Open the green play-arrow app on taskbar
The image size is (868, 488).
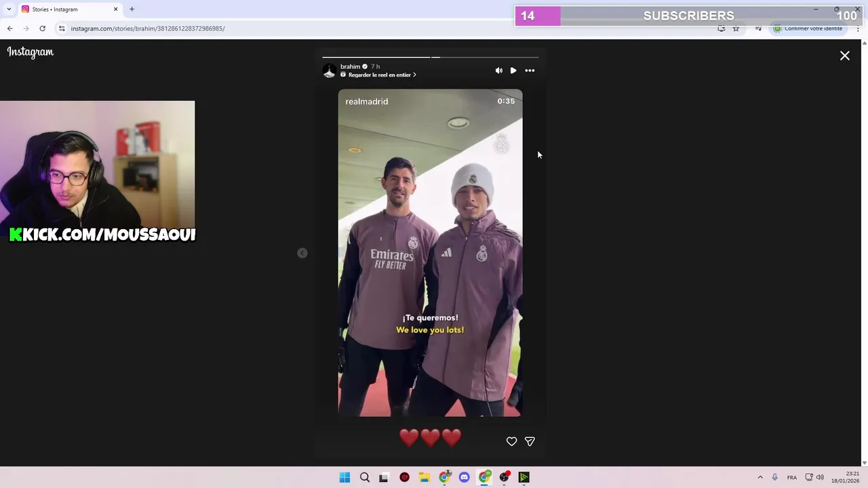524,477
